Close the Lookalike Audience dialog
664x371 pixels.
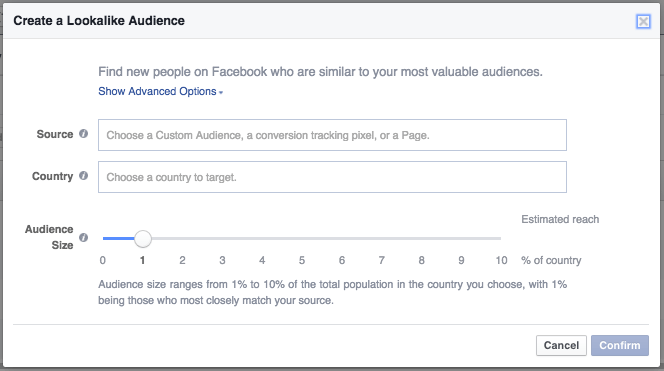tap(643, 21)
